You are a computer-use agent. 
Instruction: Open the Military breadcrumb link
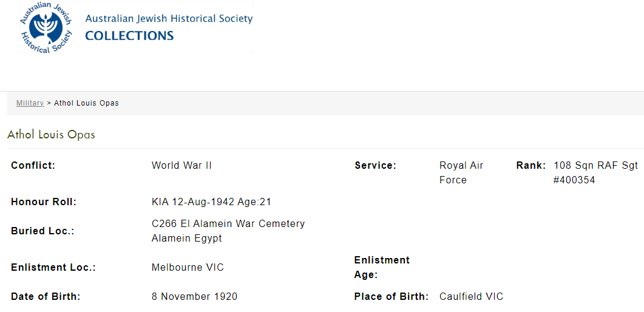[x=30, y=103]
